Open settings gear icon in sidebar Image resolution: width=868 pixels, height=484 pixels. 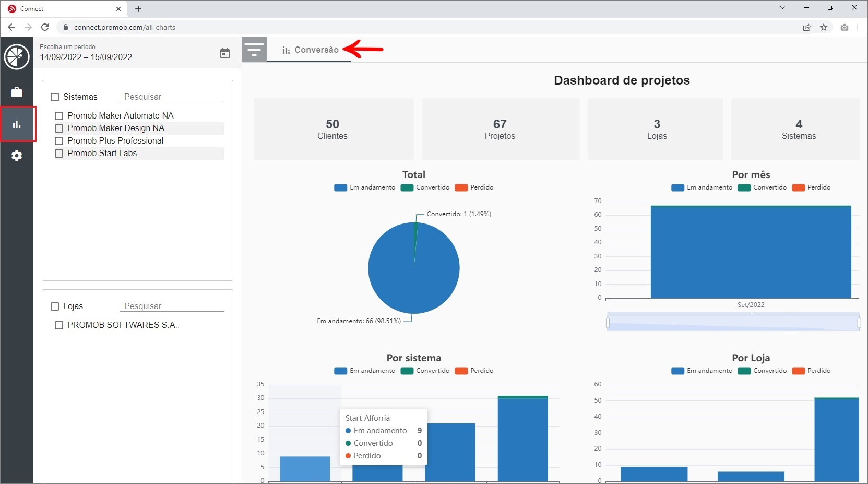(17, 156)
